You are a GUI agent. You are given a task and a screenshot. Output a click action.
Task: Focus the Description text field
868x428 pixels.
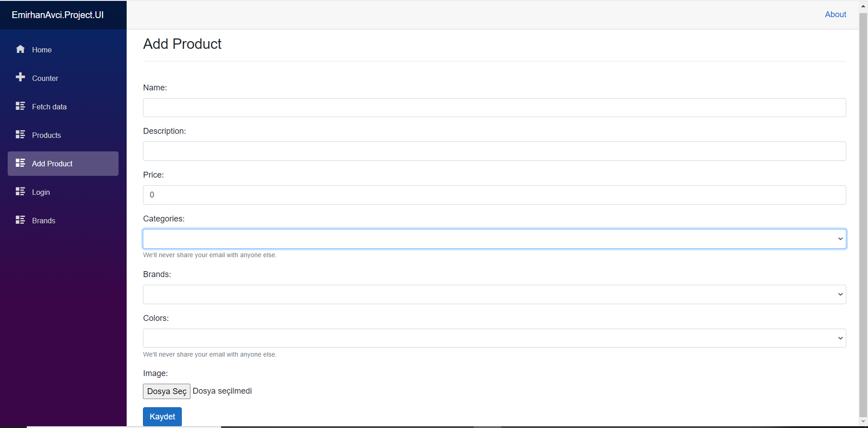(x=494, y=151)
